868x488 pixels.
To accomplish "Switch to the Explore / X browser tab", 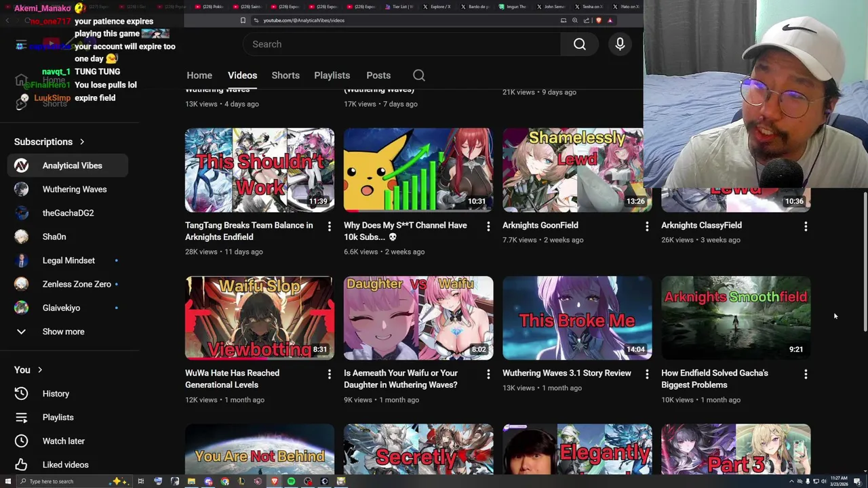I will 437,7.
